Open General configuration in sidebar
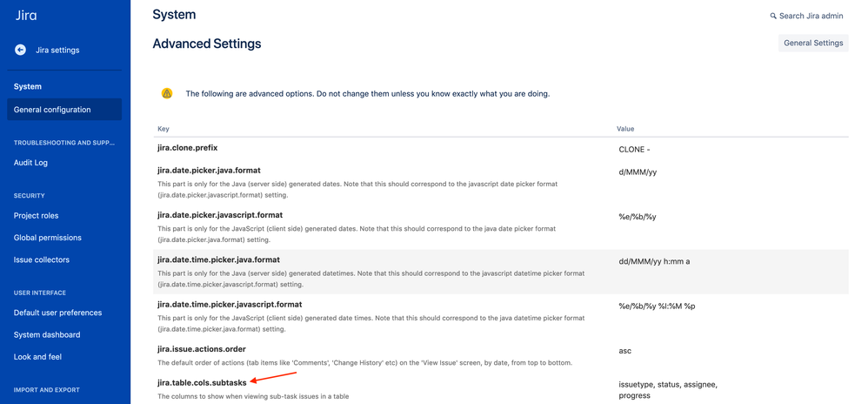868x404 pixels. coord(64,110)
